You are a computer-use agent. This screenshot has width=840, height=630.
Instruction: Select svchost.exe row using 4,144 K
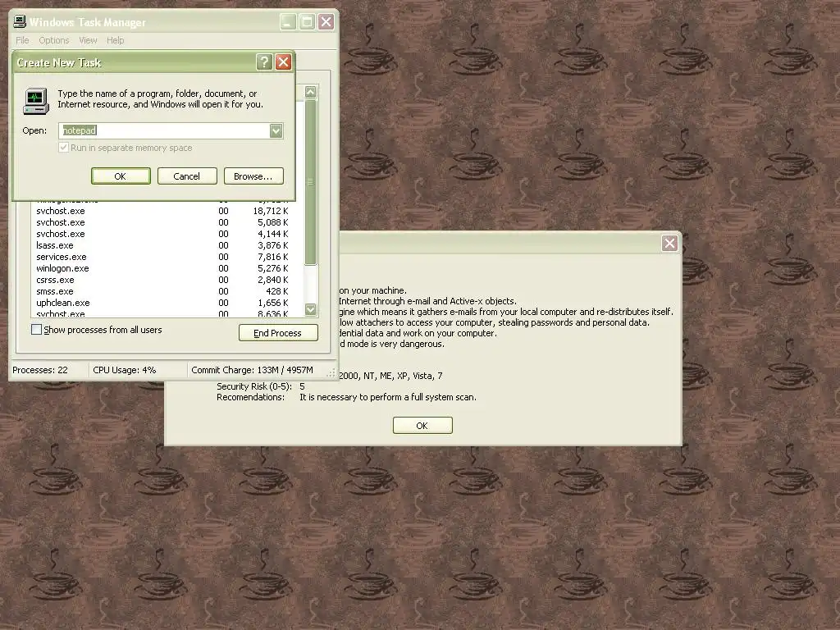click(167, 234)
